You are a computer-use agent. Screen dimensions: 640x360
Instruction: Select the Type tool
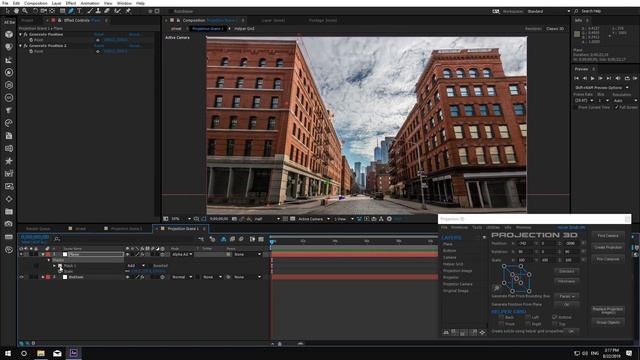click(80, 11)
